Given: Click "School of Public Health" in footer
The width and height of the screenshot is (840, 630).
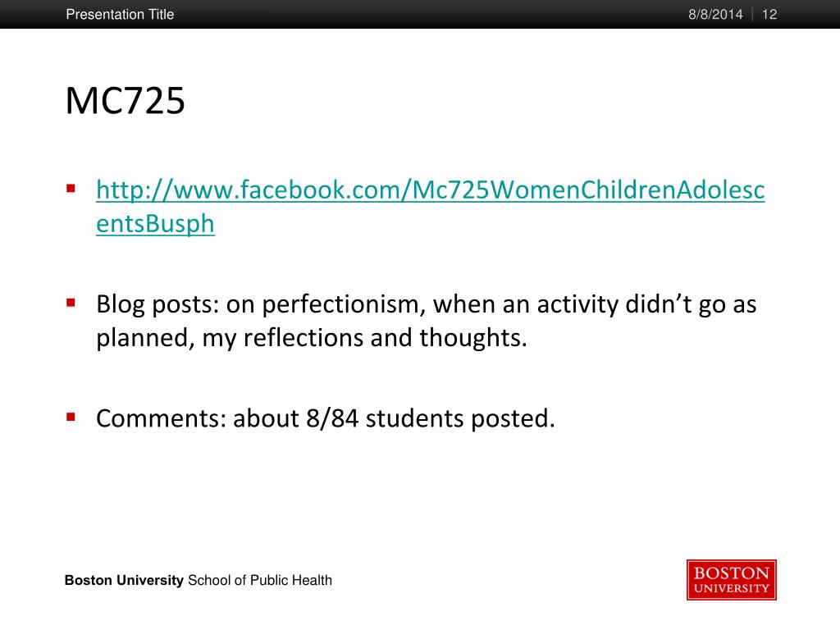Looking at the screenshot, I should tap(260, 581).
